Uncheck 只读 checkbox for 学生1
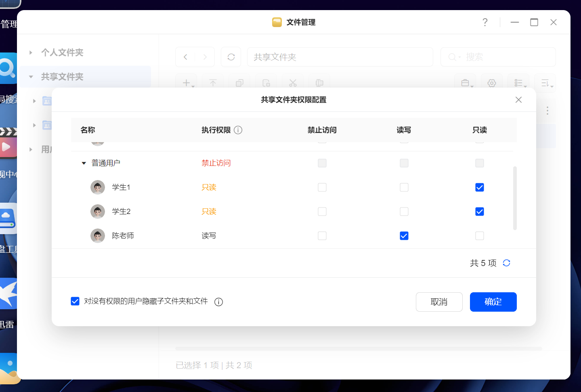581x392 pixels. point(480,187)
